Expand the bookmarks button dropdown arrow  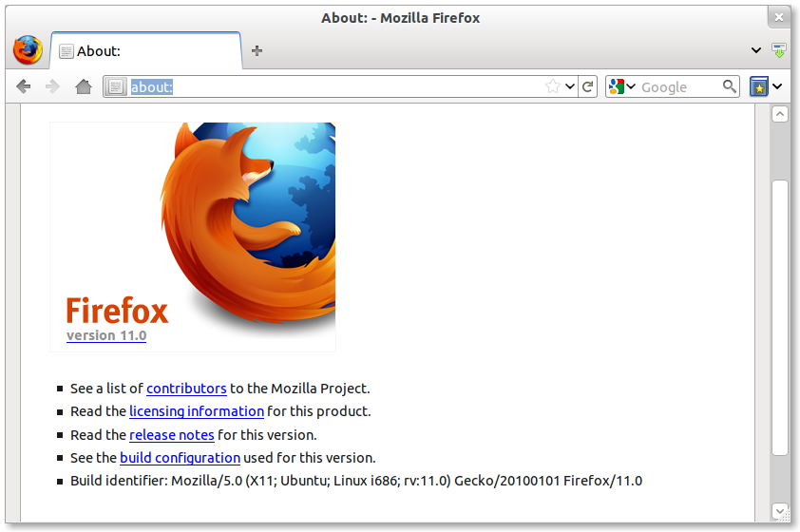[x=777, y=86]
